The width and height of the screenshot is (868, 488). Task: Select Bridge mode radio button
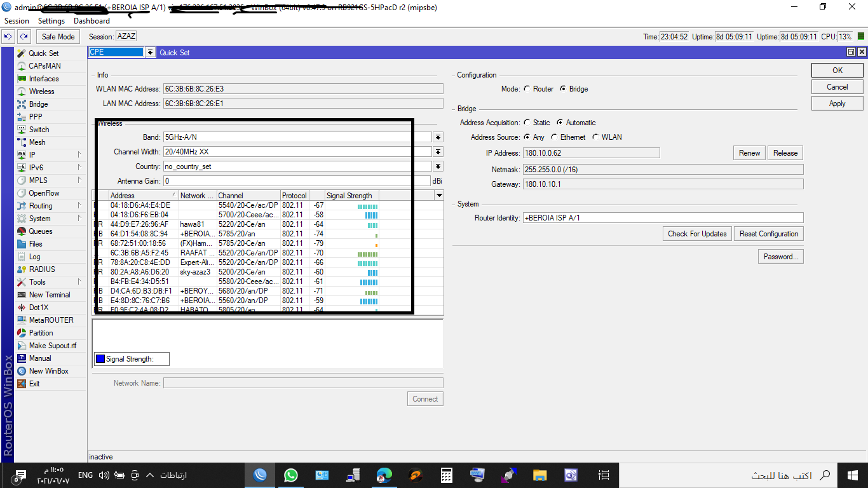pos(563,90)
